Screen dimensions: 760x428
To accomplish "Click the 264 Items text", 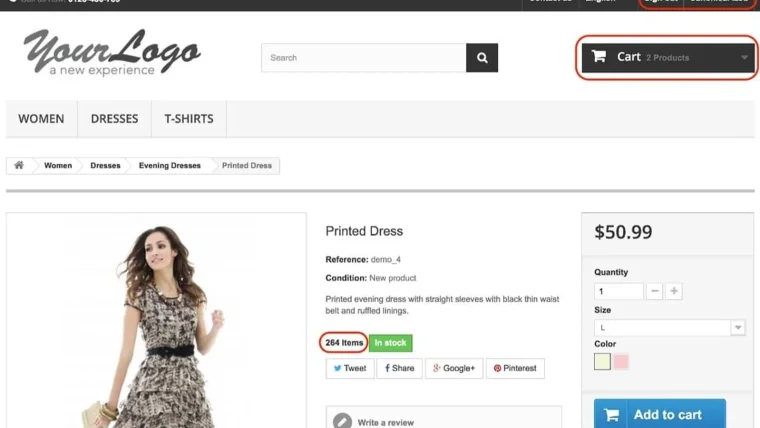I will [344, 343].
